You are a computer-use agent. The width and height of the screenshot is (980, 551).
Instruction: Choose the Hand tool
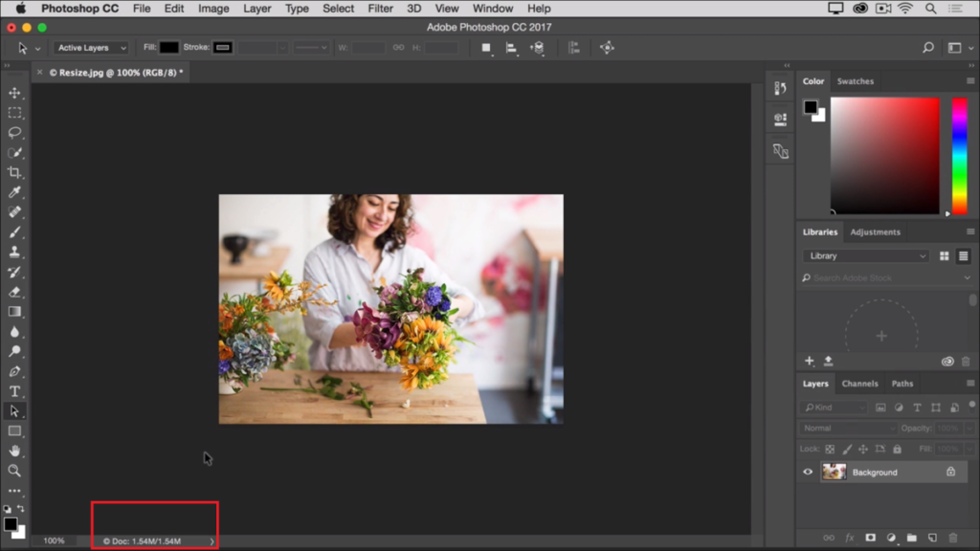click(x=14, y=451)
